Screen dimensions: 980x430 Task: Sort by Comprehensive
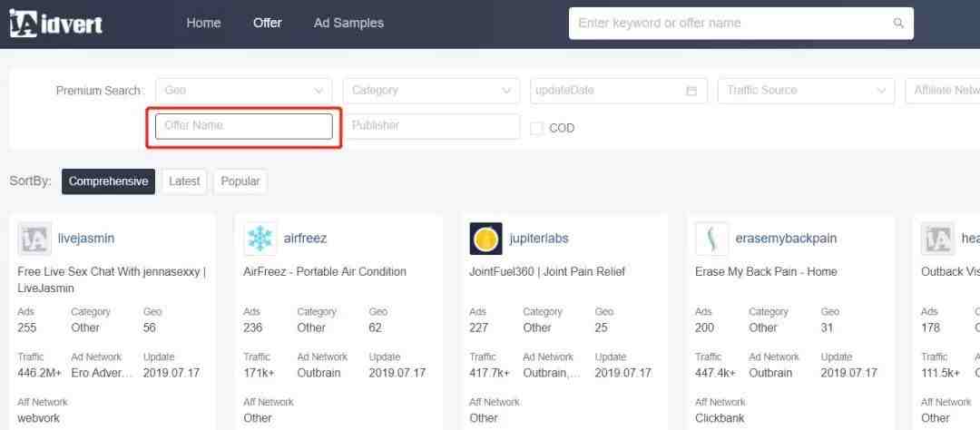click(108, 181)
